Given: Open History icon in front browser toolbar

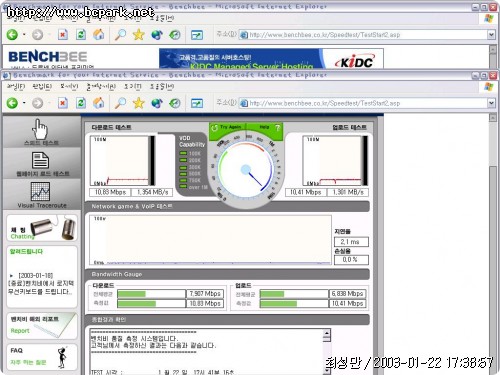Looking at the screenshot, I should tap(175, 103).
